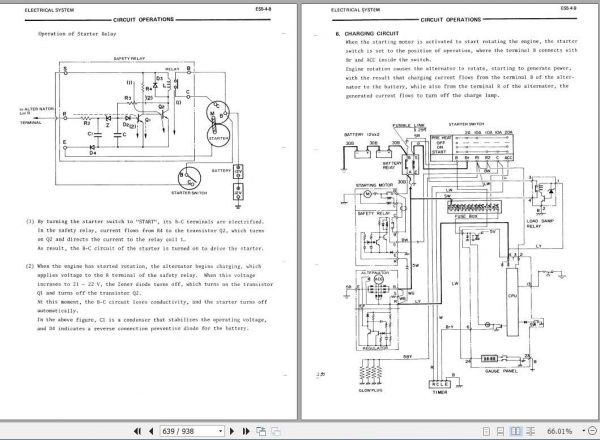Viewport: 600px width, 440px height.
Task: Go to the first page
Action: coord(137,431)
